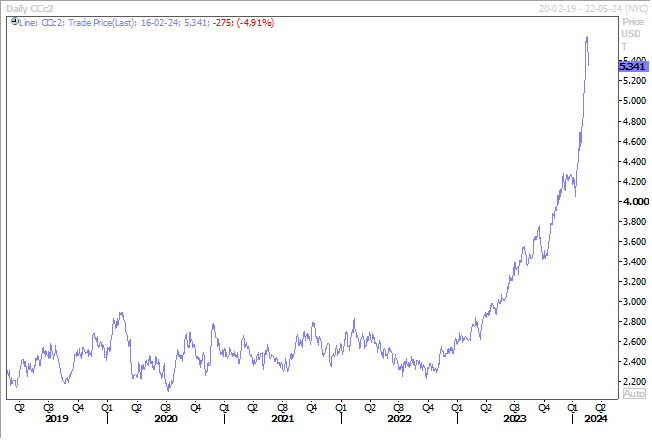Screen dimensions: 652x440
Task: Click the 2024 year label on the time axis
Action: [596, 418]
